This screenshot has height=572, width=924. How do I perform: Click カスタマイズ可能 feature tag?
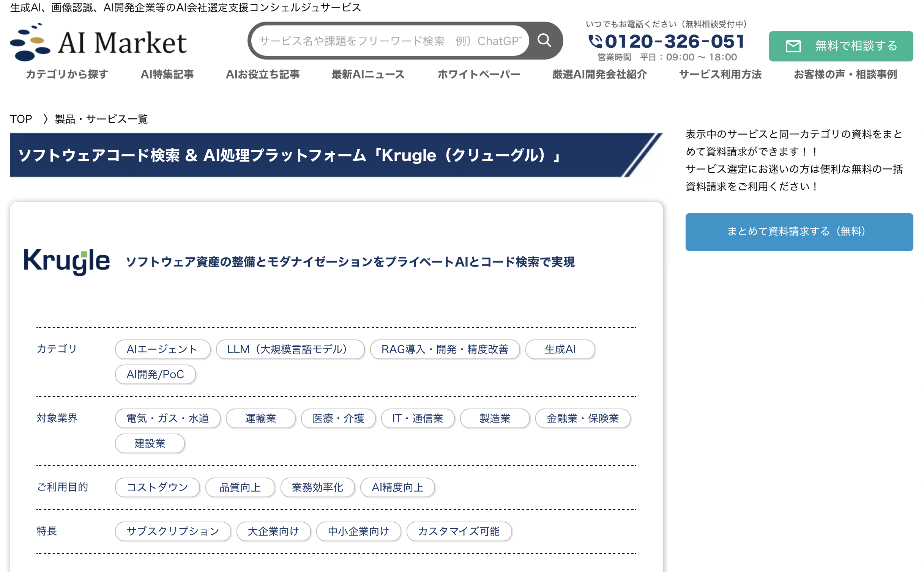click(x=459, y=531)
